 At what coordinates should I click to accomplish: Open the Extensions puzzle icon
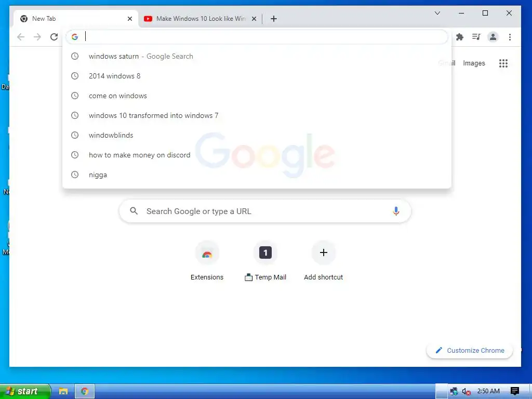click(460, 37)
